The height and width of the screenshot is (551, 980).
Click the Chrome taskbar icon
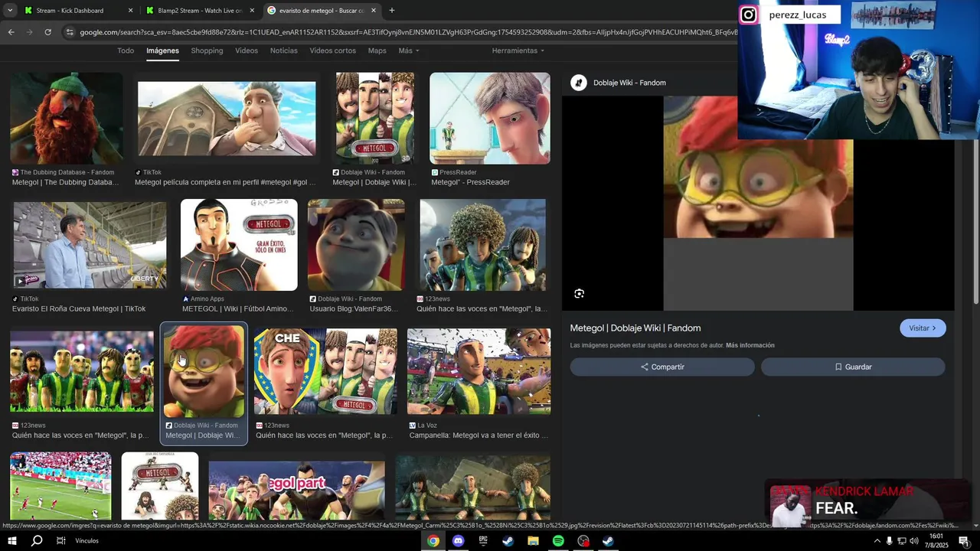[433, 540]
